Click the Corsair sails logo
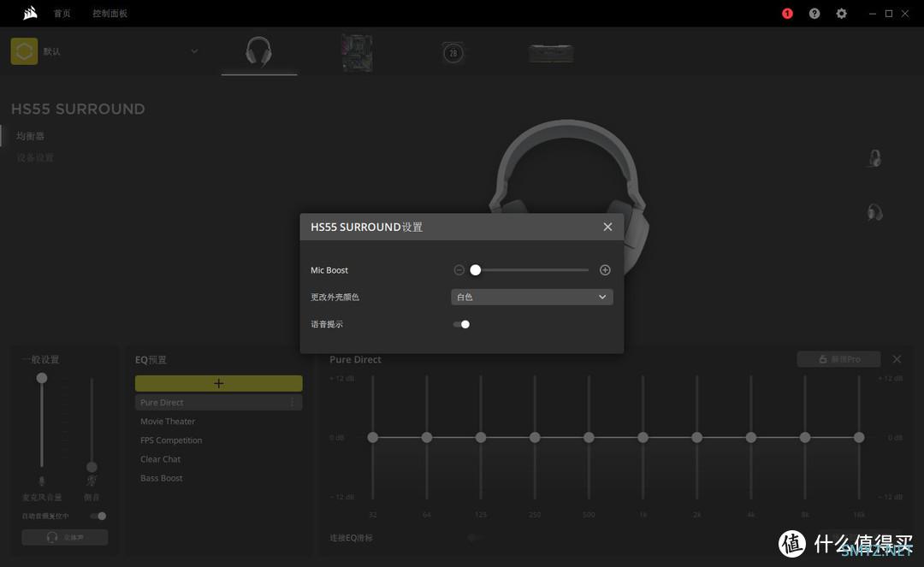The width and height of the screenshot is (924, 567). click(30, 13)
